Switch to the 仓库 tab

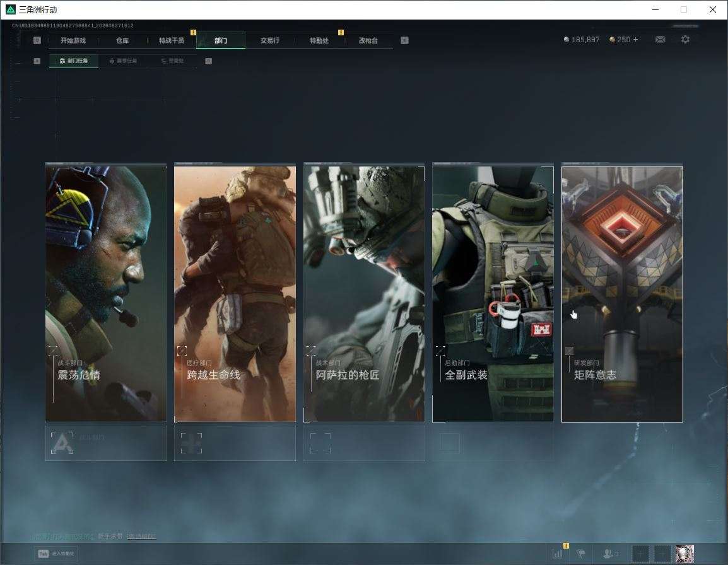(122, 40)
